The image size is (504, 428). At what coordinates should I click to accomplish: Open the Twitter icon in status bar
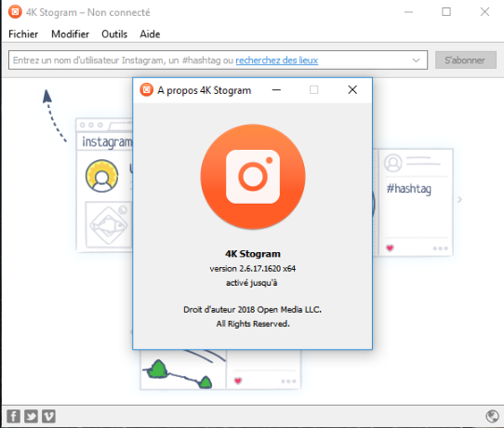(x=31, y=416)
